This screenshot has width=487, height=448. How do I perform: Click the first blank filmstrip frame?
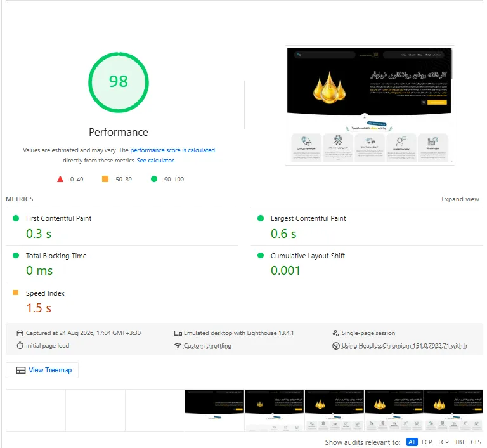[36, 410]
